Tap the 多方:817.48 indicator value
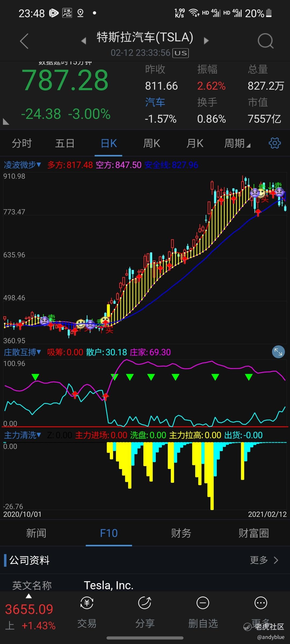Screen dimensions: 290x644 click(70, 165)
